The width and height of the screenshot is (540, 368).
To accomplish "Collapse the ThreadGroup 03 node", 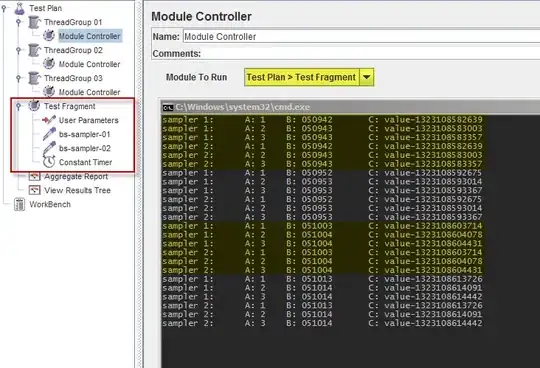I will [x=19, y=78].
